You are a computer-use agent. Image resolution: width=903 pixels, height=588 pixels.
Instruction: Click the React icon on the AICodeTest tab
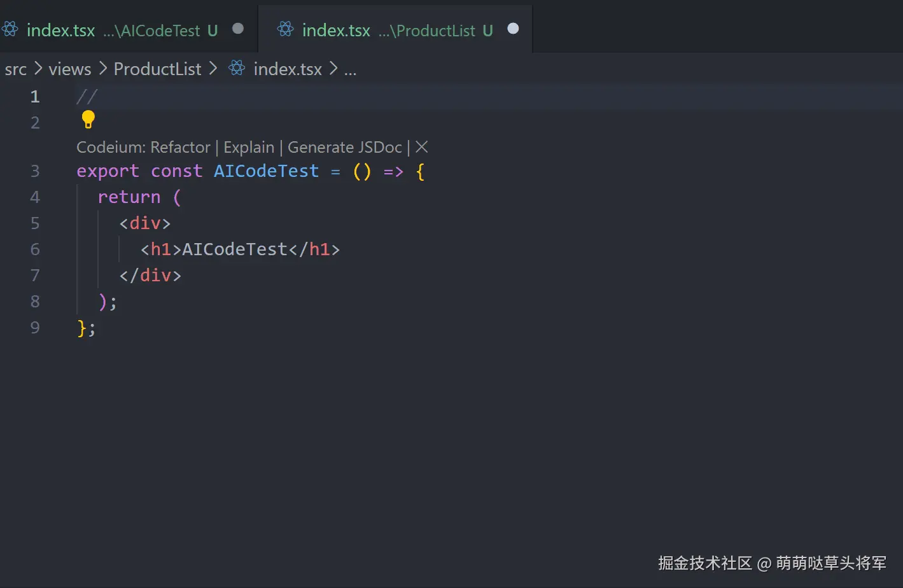(10, 29)
